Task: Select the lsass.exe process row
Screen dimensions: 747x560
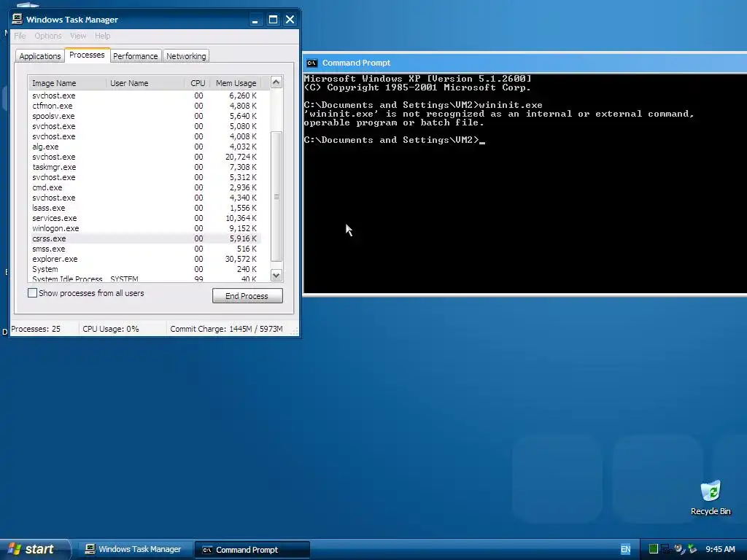Action: coord(145,208)
